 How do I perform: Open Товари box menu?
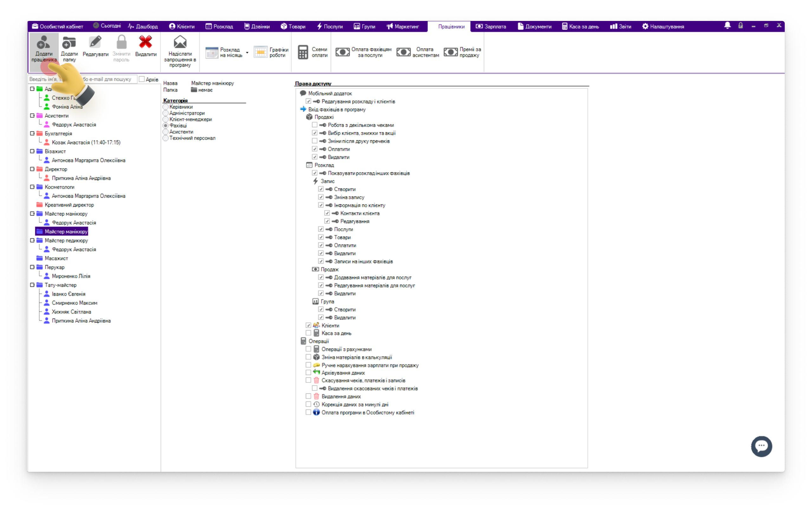[293, 27]
